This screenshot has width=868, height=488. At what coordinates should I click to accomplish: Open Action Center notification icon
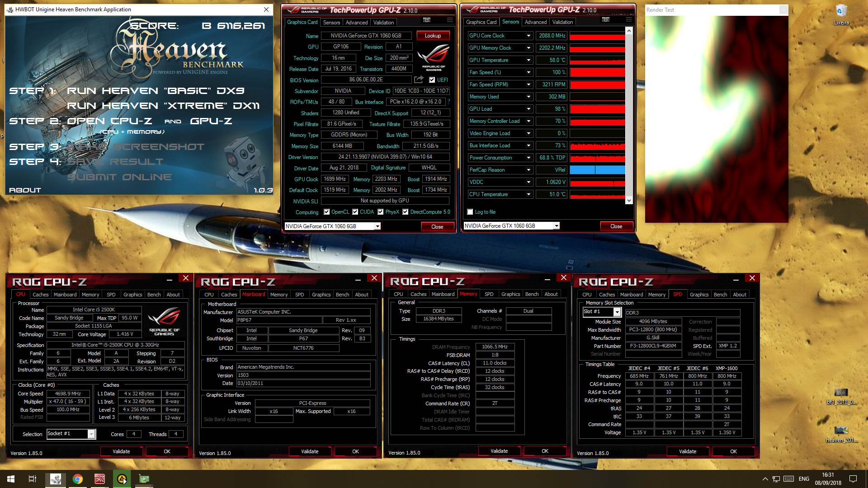pyautogui.click(x=853, y=479)
